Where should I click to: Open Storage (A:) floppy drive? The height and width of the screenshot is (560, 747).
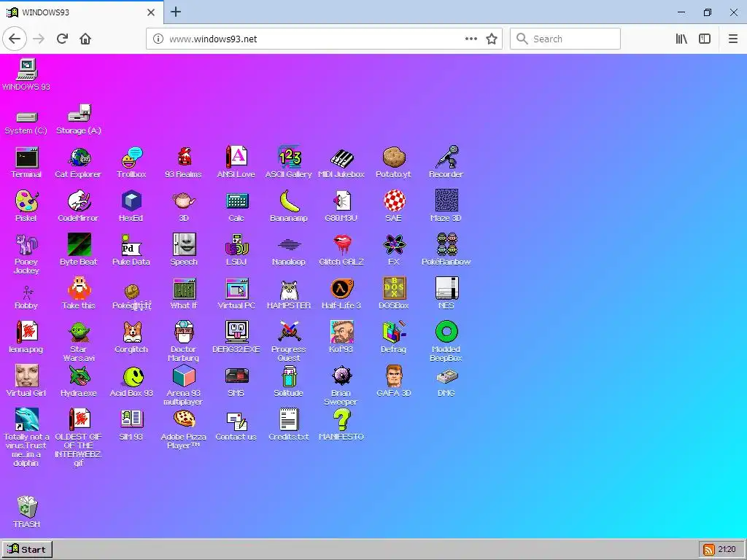(79, 114)
